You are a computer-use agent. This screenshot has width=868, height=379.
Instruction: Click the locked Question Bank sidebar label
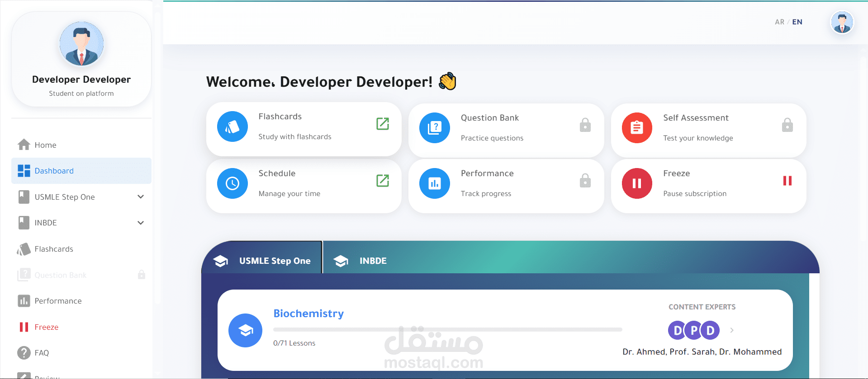coord(61,275)
